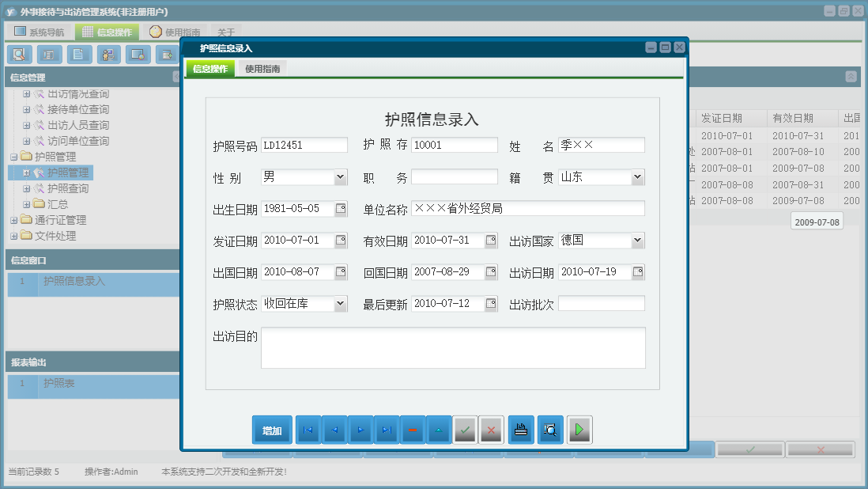Go to the previous record arrow
This screenshot has width=868, height=489.
(334, 430)
